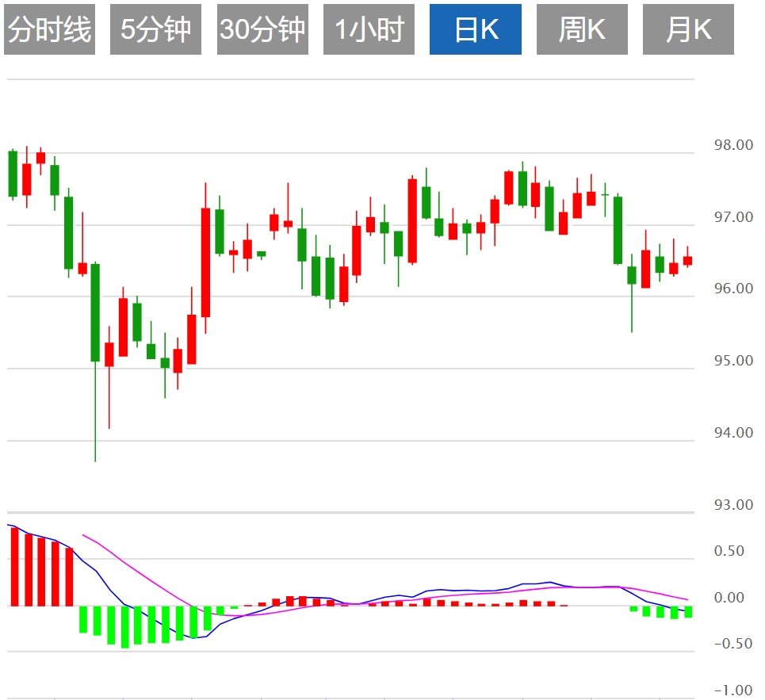Open the 30分钟 interval tab
The width and height of the screenshot is (765, 700).
262,30
